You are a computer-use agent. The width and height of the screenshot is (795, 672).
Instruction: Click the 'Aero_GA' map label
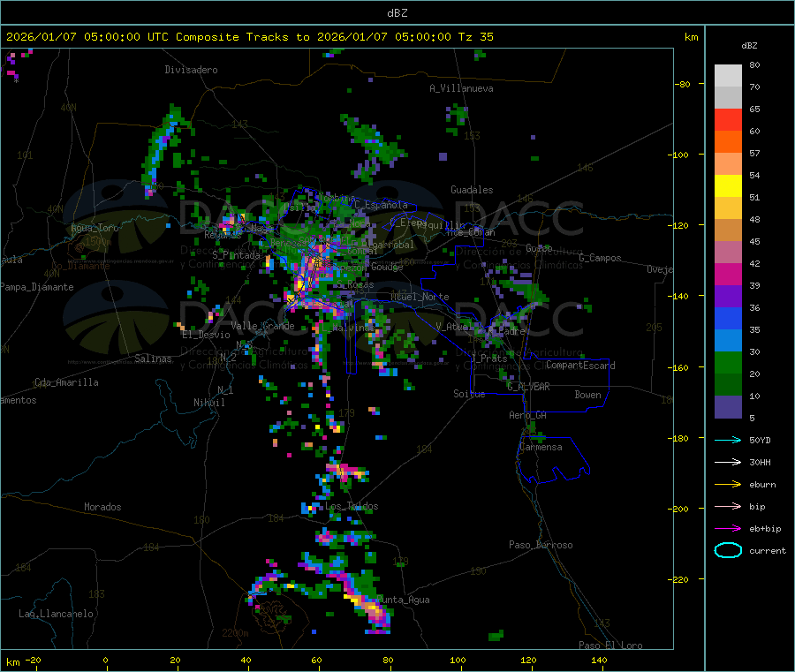click(x=528, y=415)
